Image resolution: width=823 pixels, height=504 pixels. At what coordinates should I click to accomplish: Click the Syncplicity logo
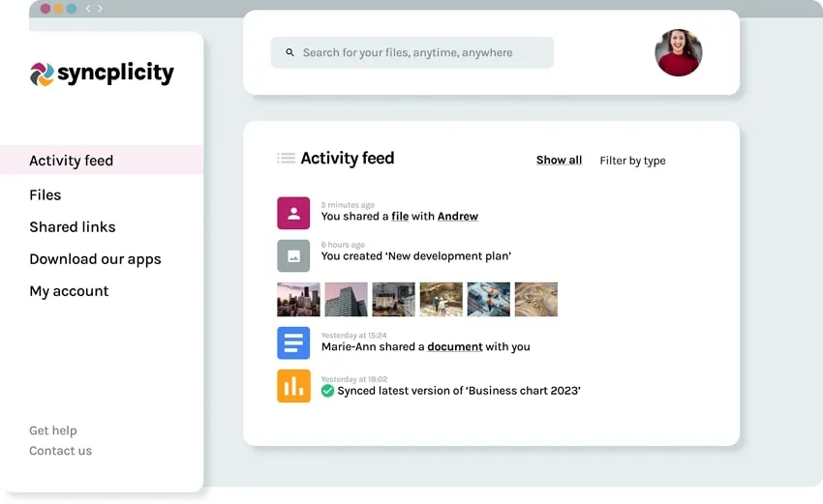pos(102,74)
